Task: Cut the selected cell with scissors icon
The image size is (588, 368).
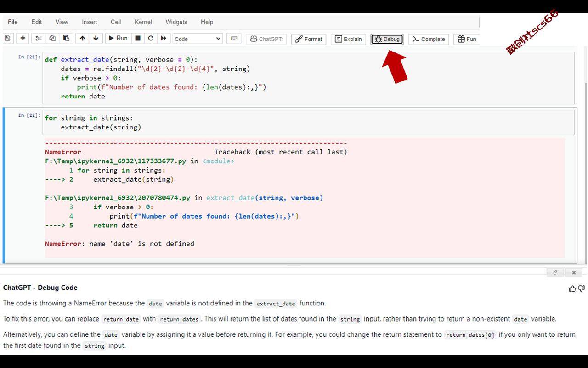Action: [39, 39]
